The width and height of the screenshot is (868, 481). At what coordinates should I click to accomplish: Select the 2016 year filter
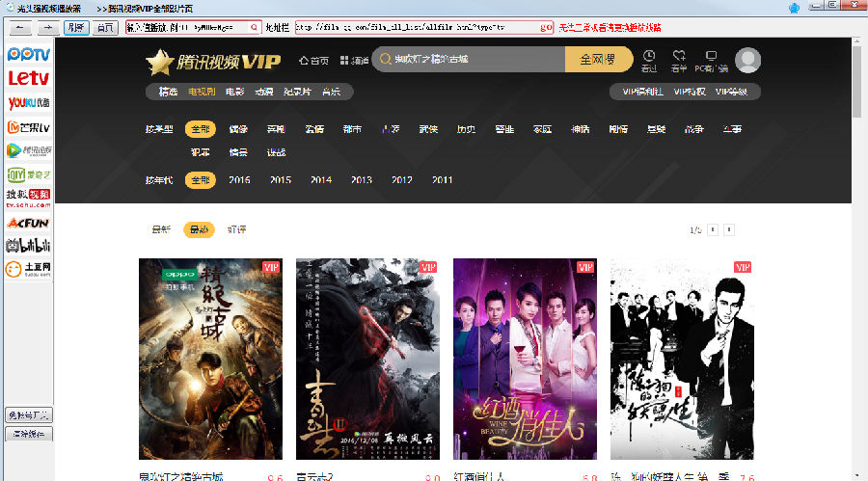(239, 180)
